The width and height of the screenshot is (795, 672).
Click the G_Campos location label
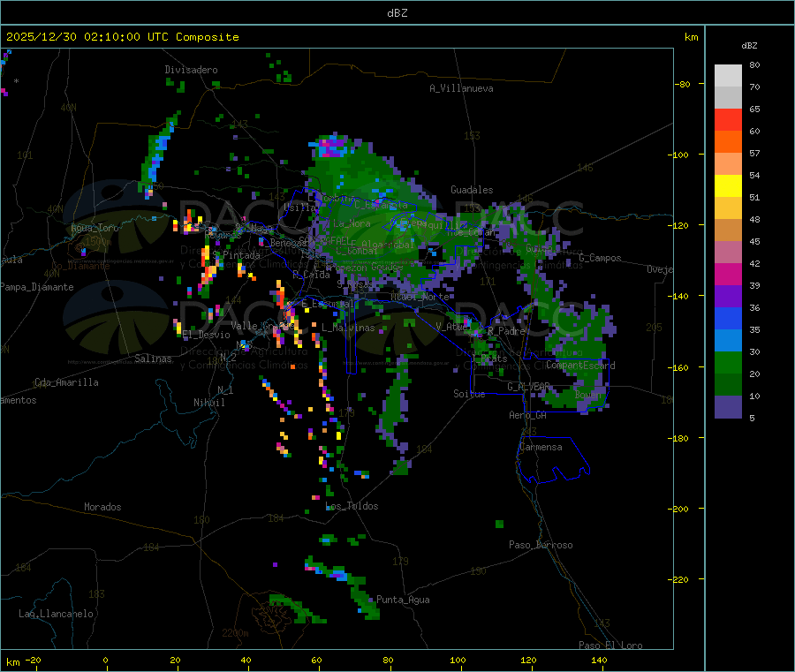(600, 258)
